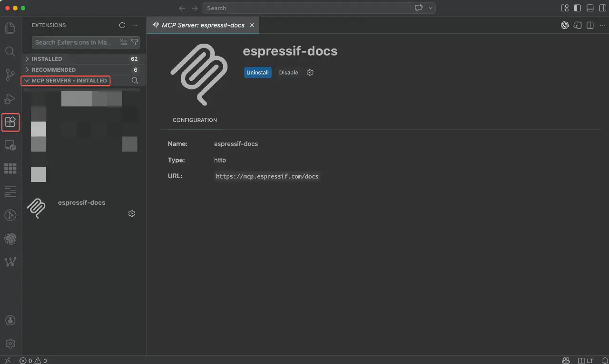Click the espressif-docs heading title
The image size is (609, 364).
(290, 51)
